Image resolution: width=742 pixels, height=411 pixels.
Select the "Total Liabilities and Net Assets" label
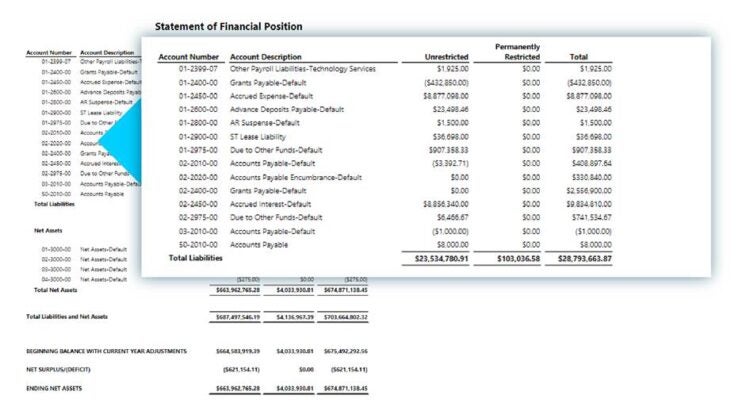(x=67, y=316)
